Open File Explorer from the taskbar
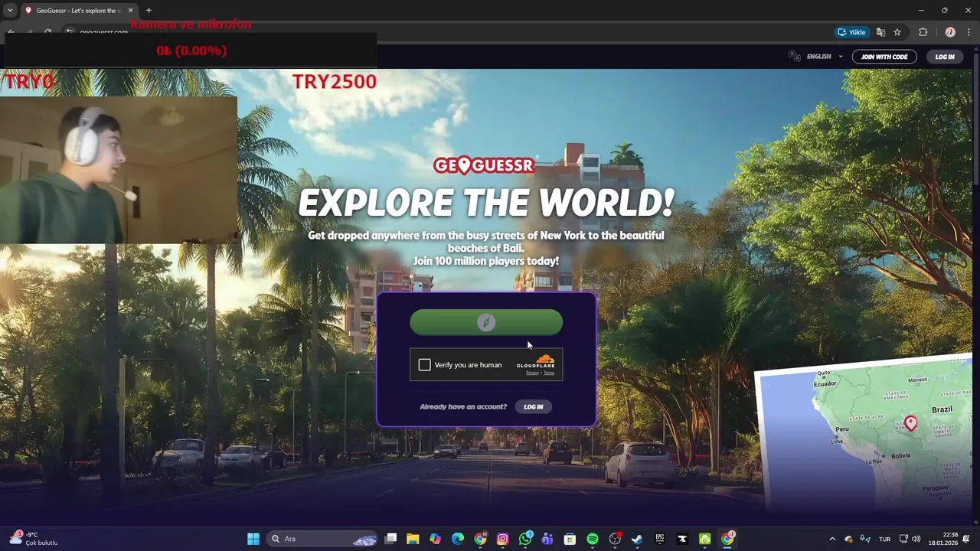Image resolution: width=980 pixels, height=551 pixels. (x=413, y=539)
